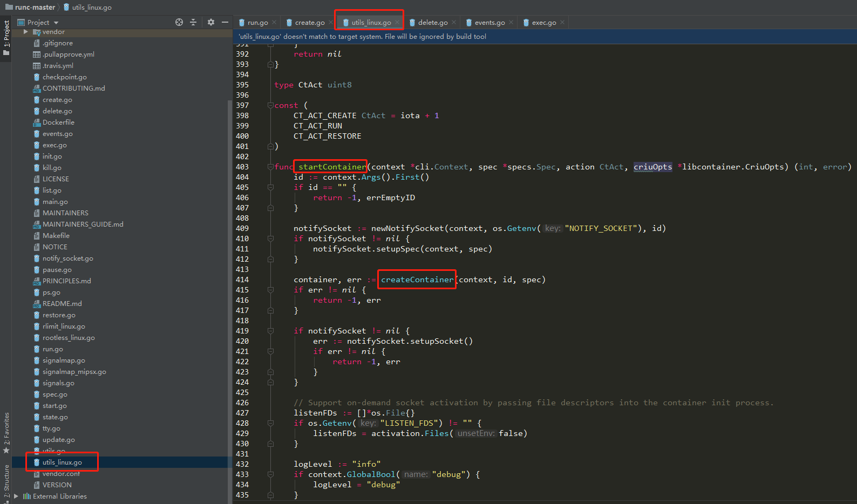Collapse the startContainer function fold at line 403
Image resolution: width=857 pixels, height=504 pixels.
tap(270, 167)
